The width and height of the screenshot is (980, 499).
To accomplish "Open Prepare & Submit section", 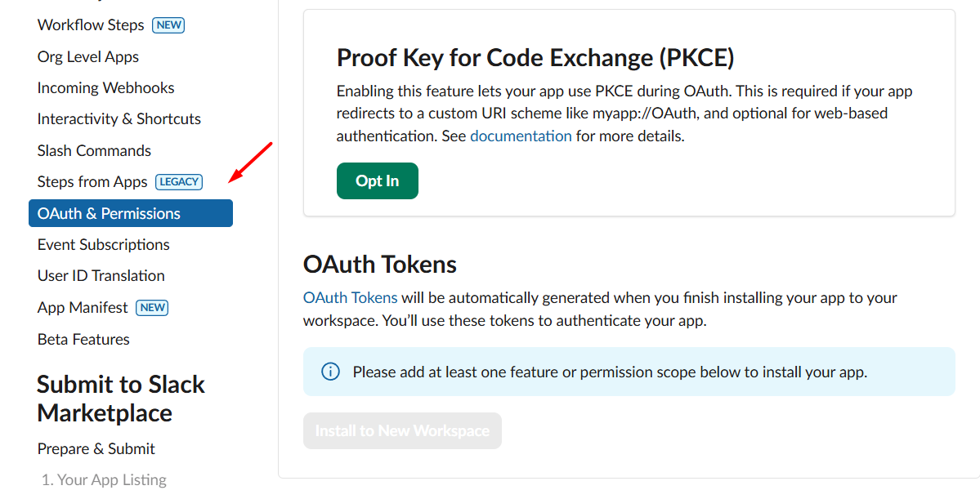I will coord(96,448).
